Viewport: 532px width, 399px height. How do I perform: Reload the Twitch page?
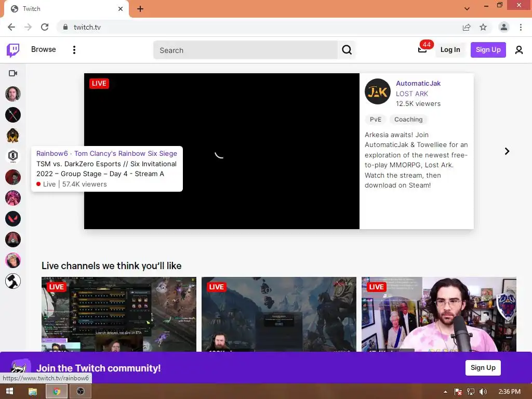coord(45,27)
